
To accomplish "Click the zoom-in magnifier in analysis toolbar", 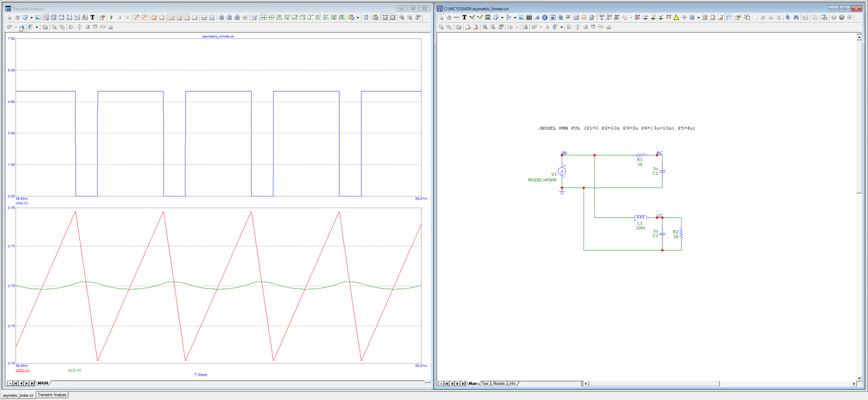I will pos(402,18).
